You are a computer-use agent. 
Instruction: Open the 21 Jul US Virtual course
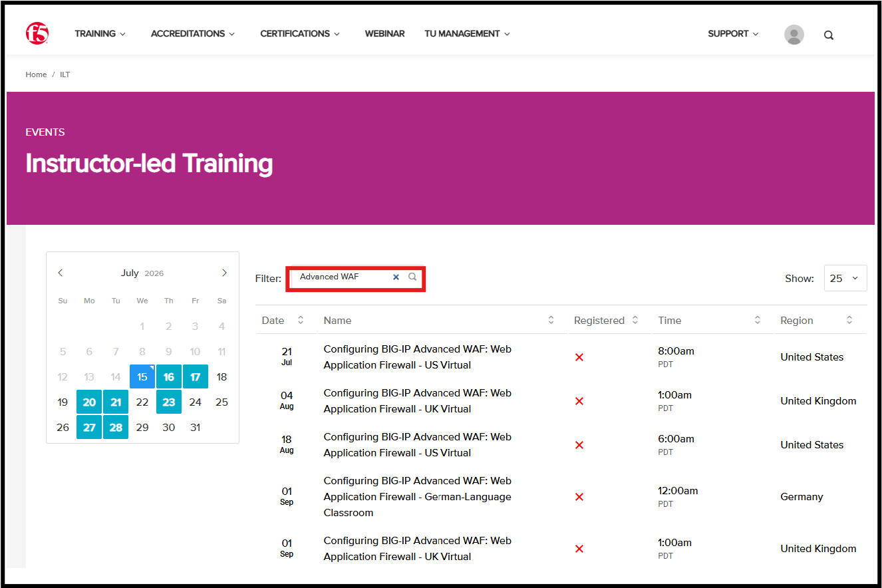click(418, 357)
